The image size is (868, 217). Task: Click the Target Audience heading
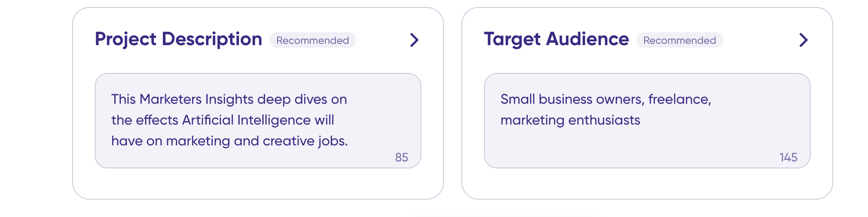point(556,39)
